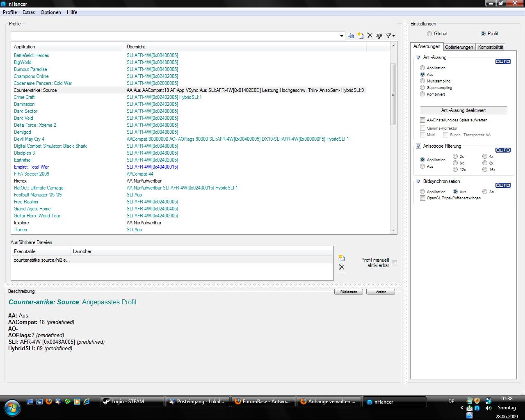Add a new executable file icon
525x420 pixels.
coord(342,258)
